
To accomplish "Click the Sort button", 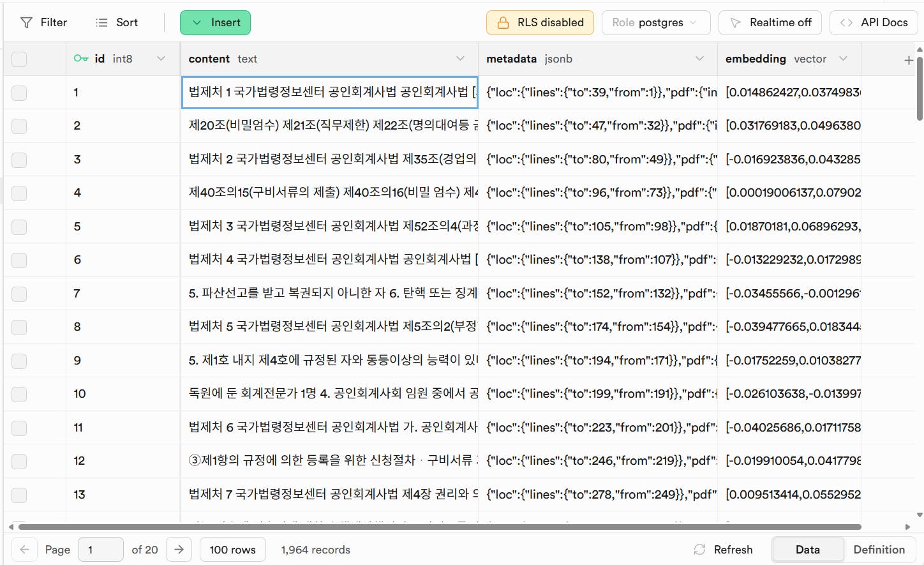I will 117,23.
